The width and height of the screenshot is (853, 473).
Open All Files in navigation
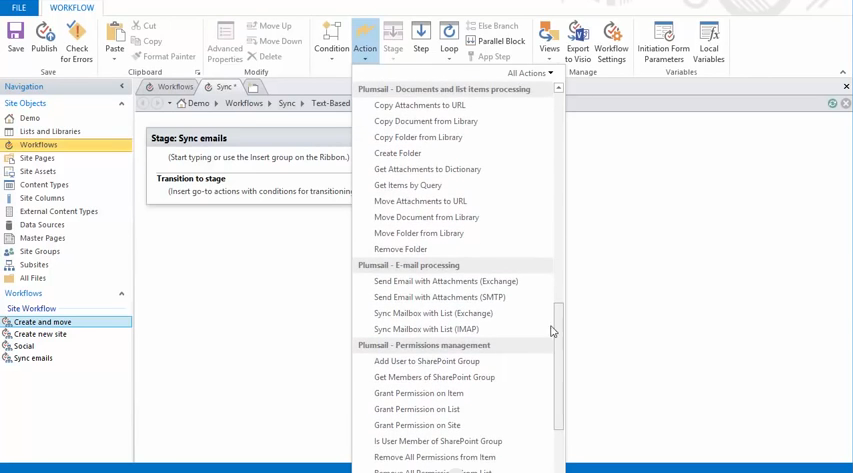pyautogui.click(x=33, y=278)
